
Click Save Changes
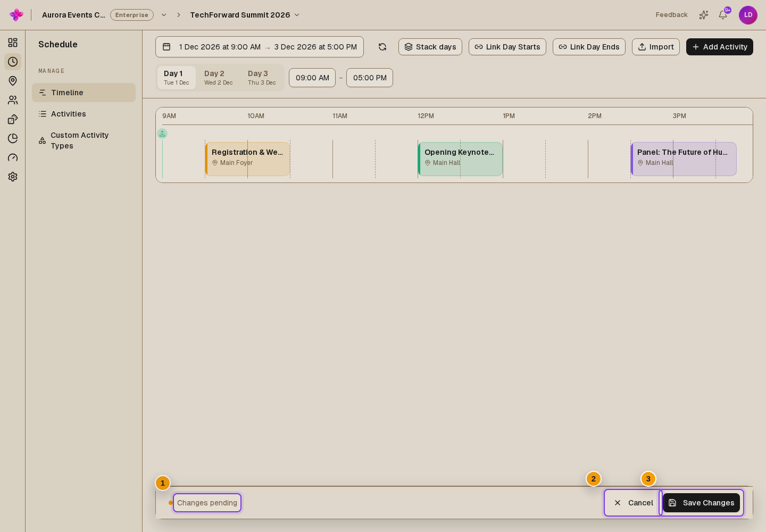click(701, 503)
